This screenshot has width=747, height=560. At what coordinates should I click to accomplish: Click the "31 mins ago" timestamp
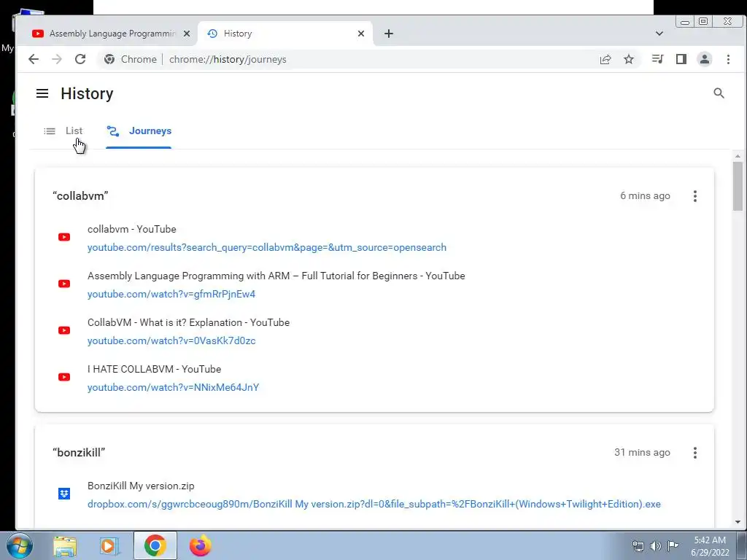pos(642,452)
